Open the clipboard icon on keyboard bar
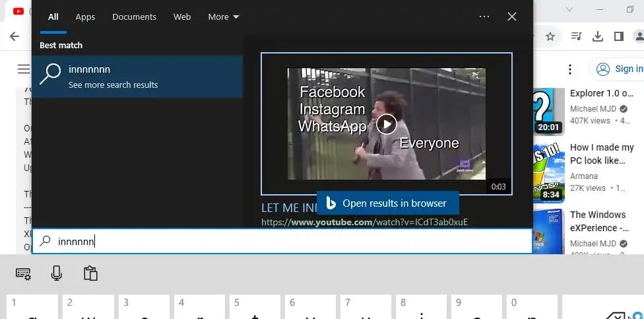Screen dimensions: 644x319 [90, 273]
